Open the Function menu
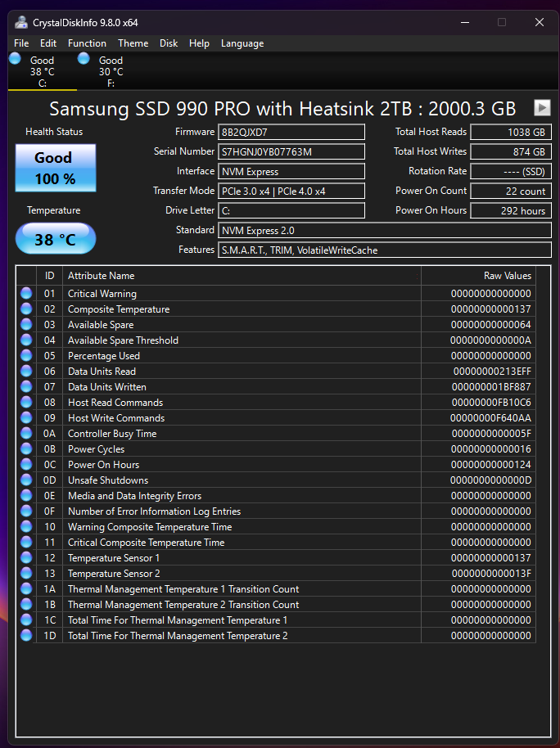The height and width of the screenshot is (748, 560). pyautogui.click(x=87, y=43)
